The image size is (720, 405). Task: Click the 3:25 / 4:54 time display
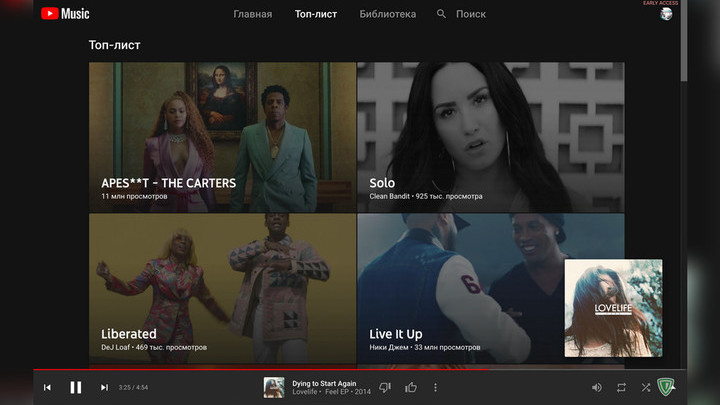pyautogui.click(x=133, y=388)
